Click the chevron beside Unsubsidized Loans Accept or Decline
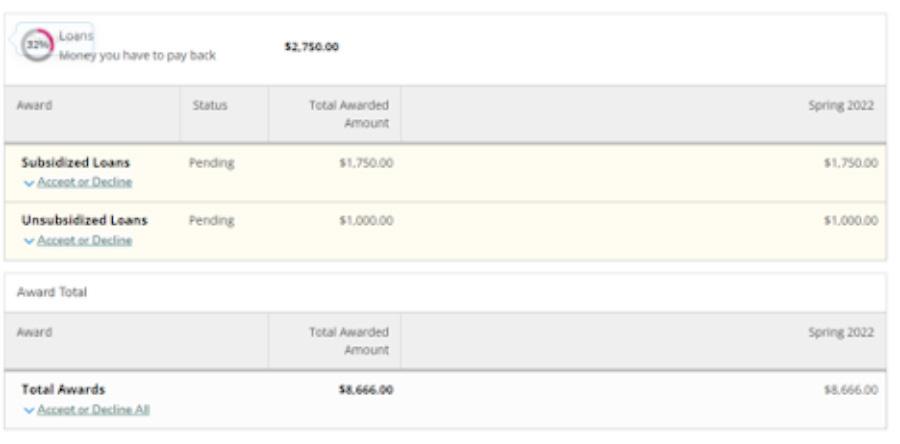The width and height of the screenshot is (900, 444). [29, 240]
